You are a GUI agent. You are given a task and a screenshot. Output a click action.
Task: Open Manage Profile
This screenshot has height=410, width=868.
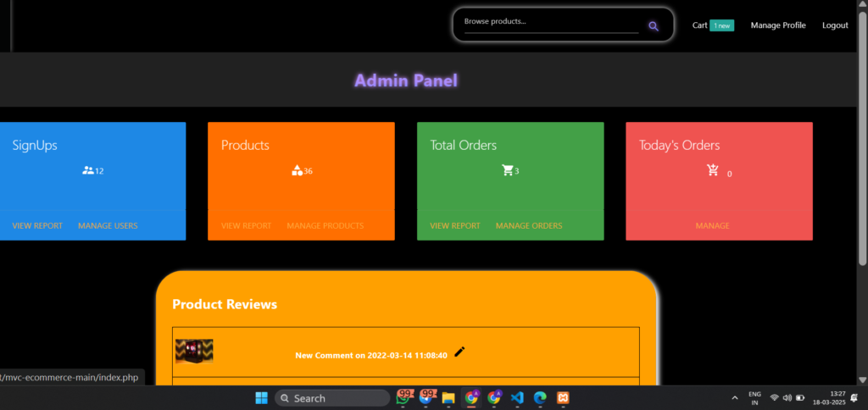coord(778,25)
